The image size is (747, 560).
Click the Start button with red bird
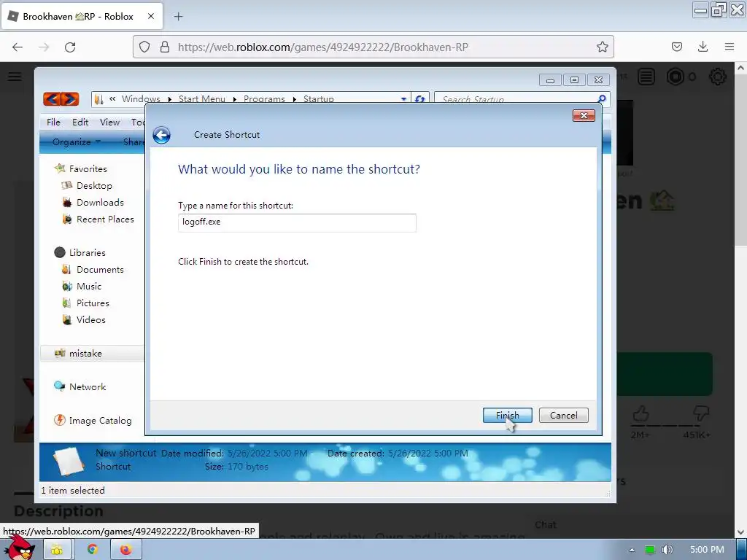(x=20, y=548)
